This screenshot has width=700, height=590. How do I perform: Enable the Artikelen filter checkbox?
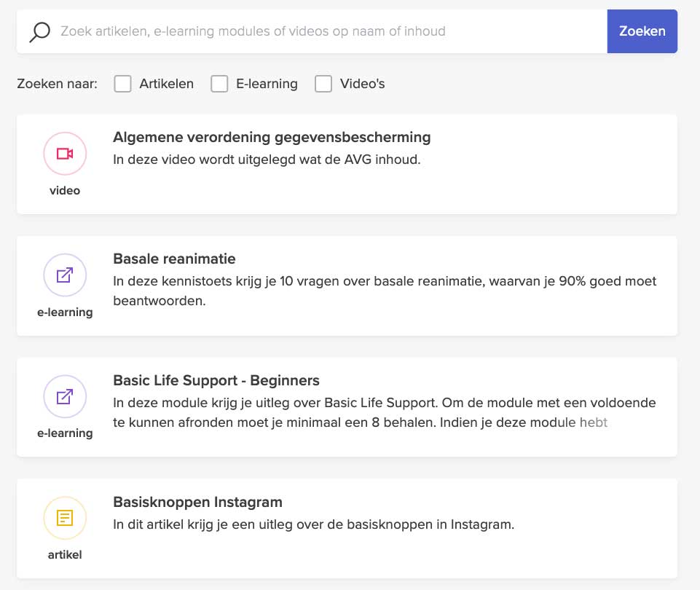[x=122, y=84]
